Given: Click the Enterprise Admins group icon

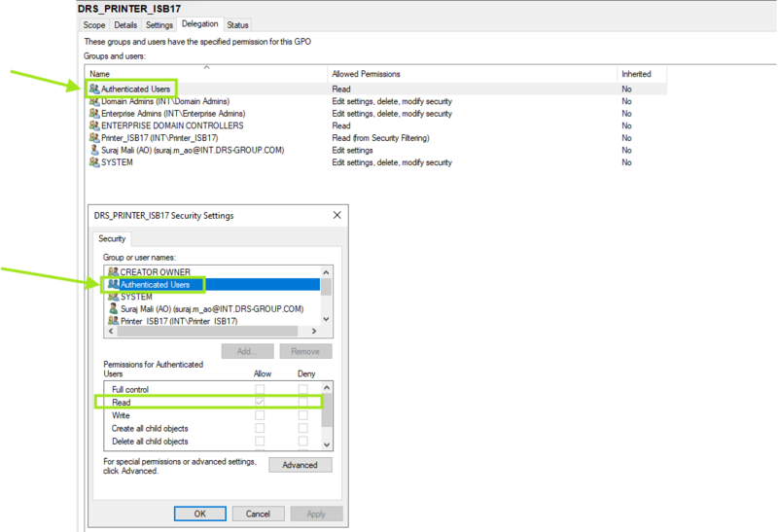Looking at the screenshot, I should tap(93, 114).
